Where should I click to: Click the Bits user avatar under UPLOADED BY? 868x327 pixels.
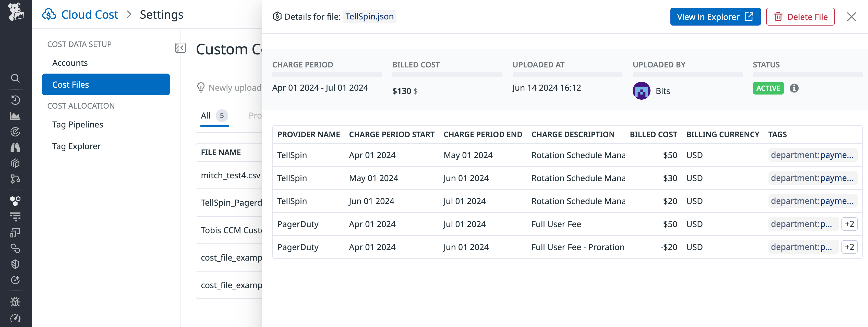click(642, 91)
